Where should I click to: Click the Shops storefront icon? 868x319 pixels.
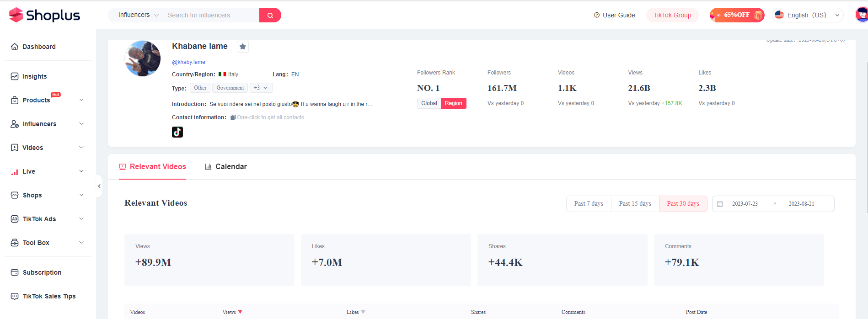point(15,195)
